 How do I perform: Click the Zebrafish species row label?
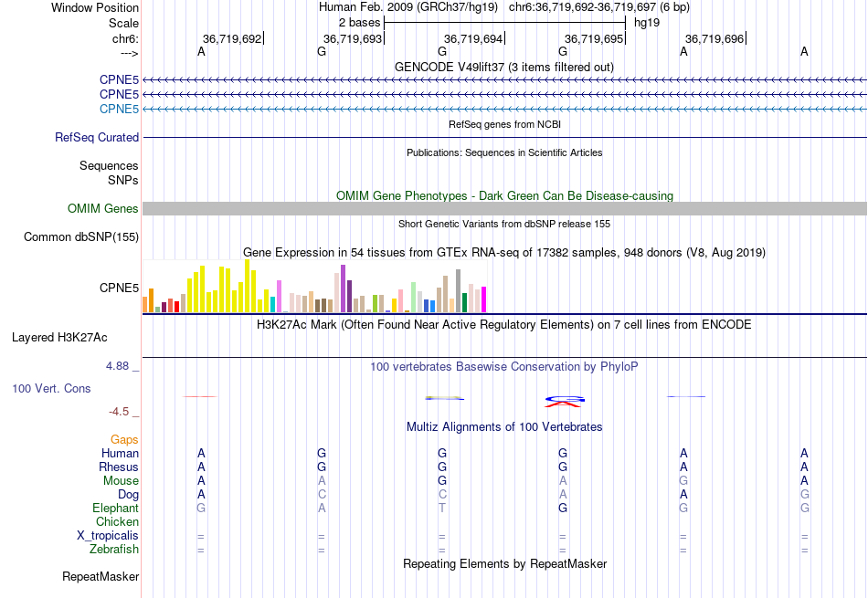coord(114,549)
